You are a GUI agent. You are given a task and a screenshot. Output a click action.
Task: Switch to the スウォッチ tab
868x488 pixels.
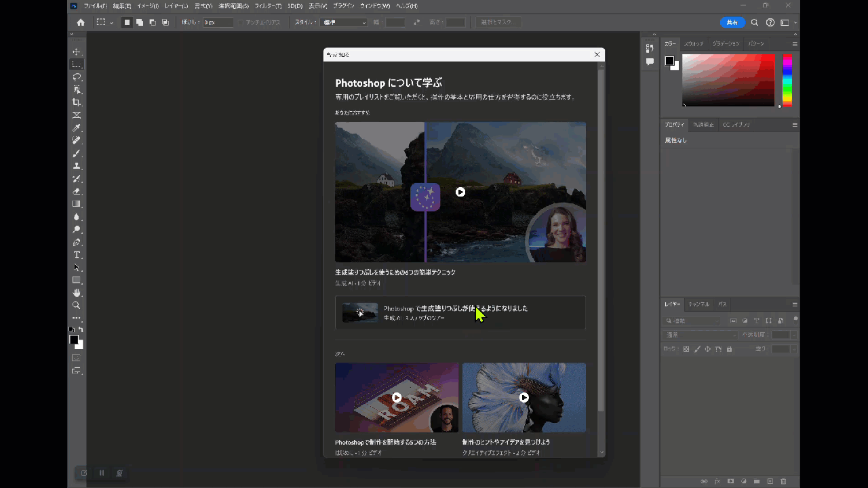point(694,44)
